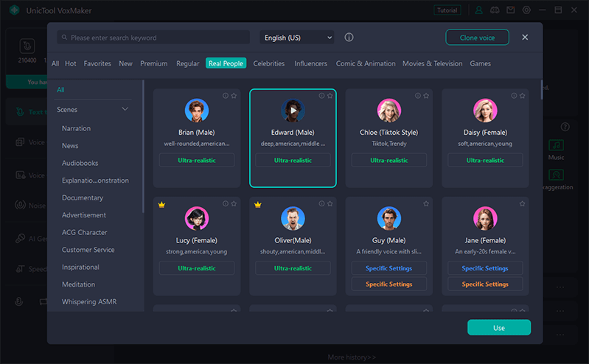Screen dimensions: 589x364
Task: Click orange Specific Settings on Jane card
Action: 485,284
